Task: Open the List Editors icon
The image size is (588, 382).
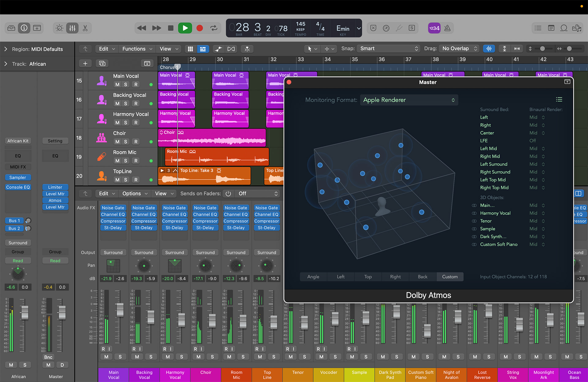Action: [538, 28]
